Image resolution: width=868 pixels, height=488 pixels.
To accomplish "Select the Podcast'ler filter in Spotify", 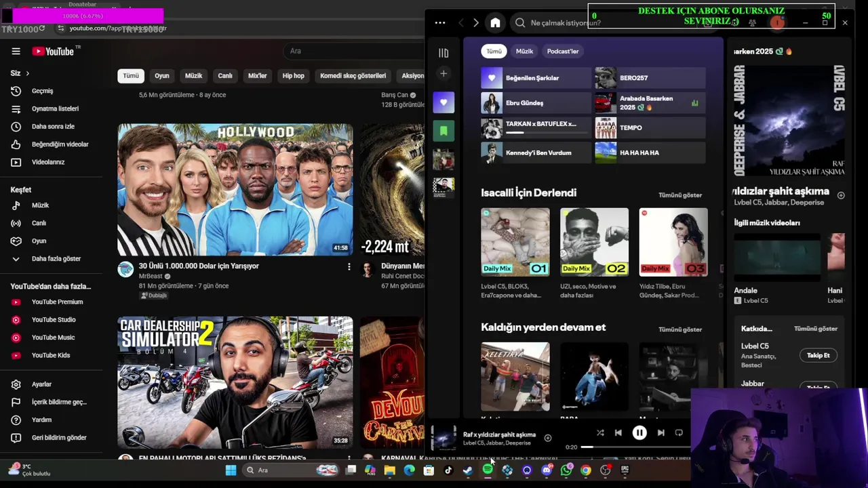I will tap(563, 52).
